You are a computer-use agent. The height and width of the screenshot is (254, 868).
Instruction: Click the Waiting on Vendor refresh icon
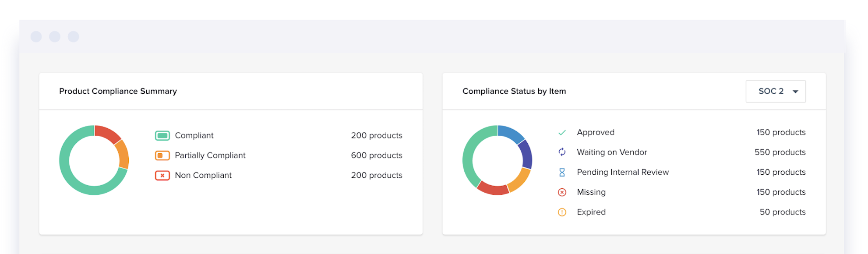pos(562,152)
